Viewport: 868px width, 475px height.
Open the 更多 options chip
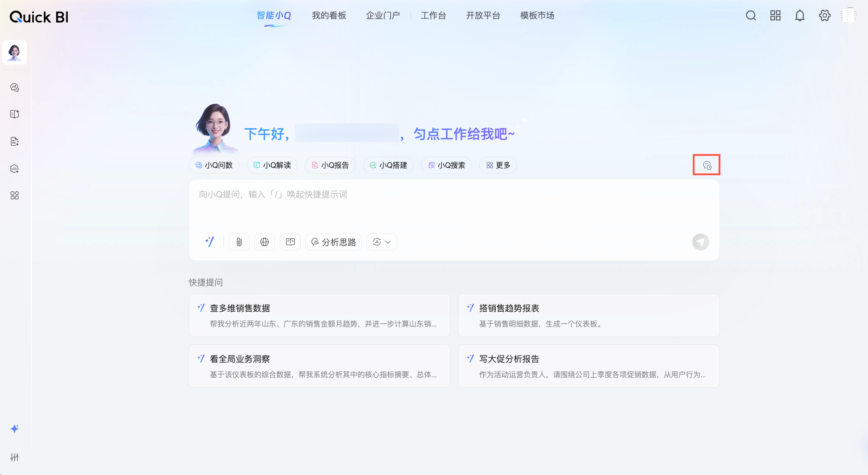(498, 165)
